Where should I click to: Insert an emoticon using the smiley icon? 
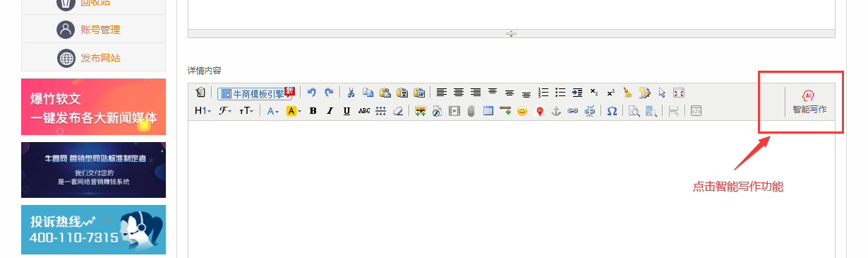522,111
